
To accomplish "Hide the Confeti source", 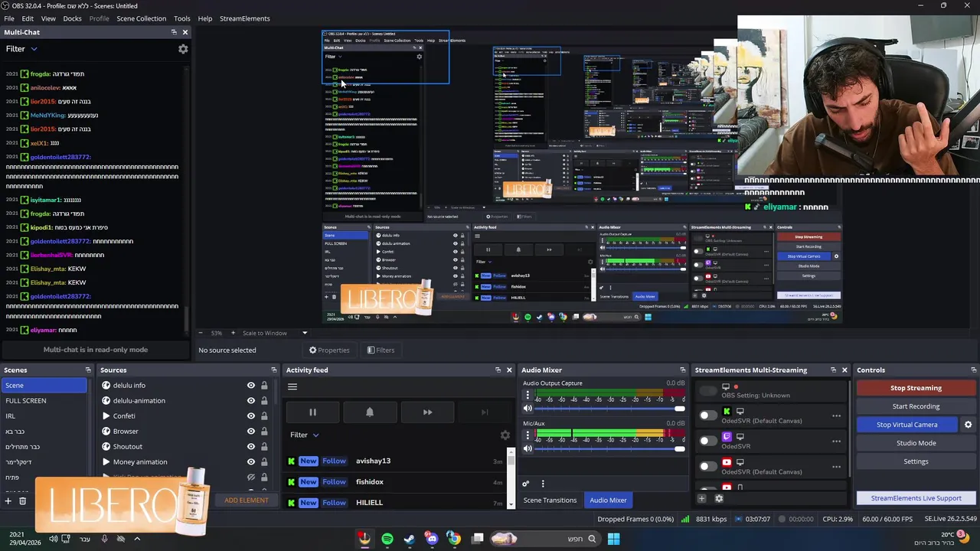I will coord(250,416).
